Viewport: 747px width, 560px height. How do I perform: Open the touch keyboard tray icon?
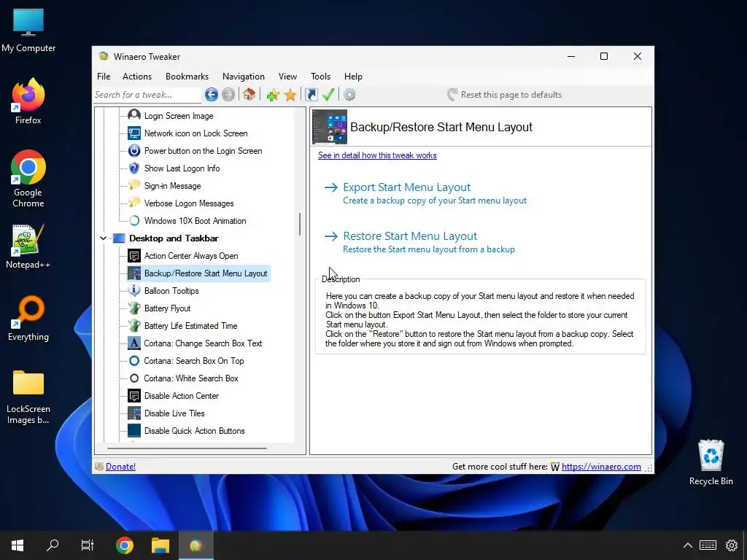click(x=708, y=545)
